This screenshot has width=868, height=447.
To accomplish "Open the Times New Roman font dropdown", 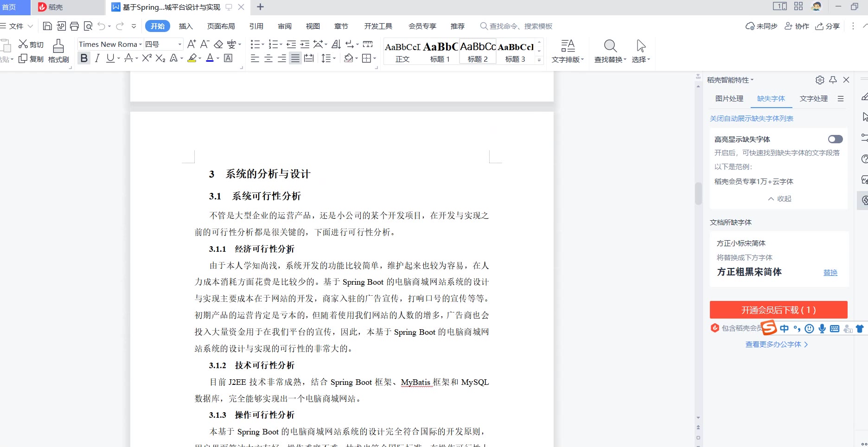I will [x=140, y=44].
